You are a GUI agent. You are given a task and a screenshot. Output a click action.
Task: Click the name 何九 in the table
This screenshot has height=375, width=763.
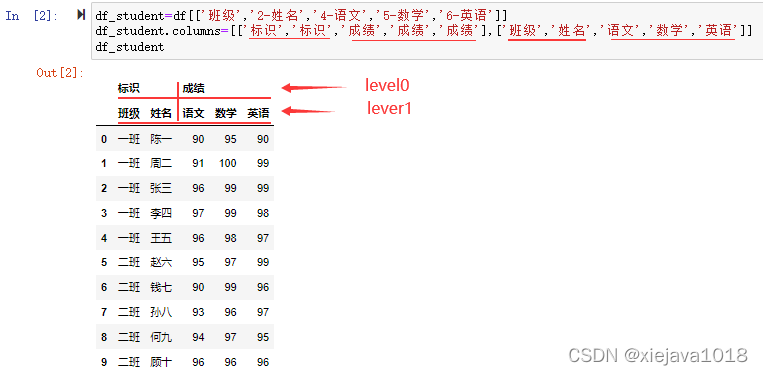point(161,337)
